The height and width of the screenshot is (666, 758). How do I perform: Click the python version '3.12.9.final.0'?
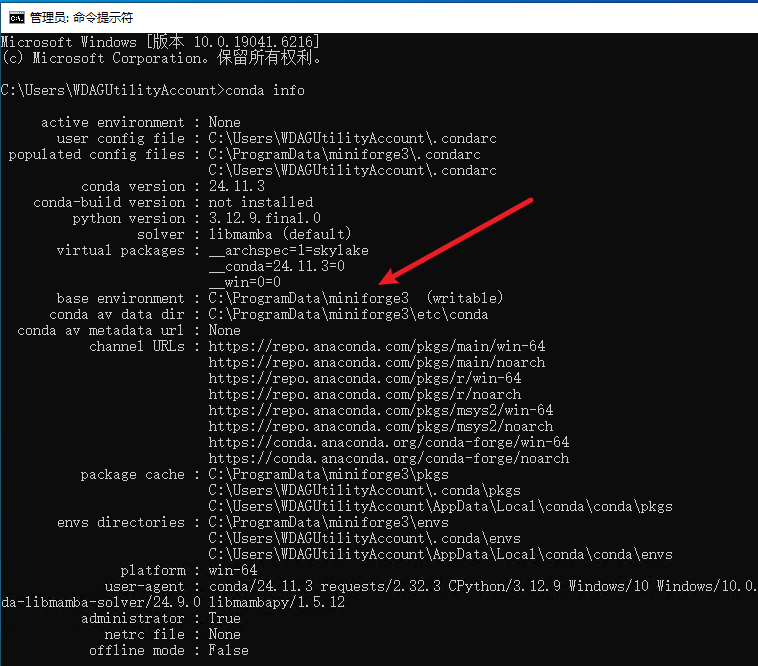pos(264,218)
